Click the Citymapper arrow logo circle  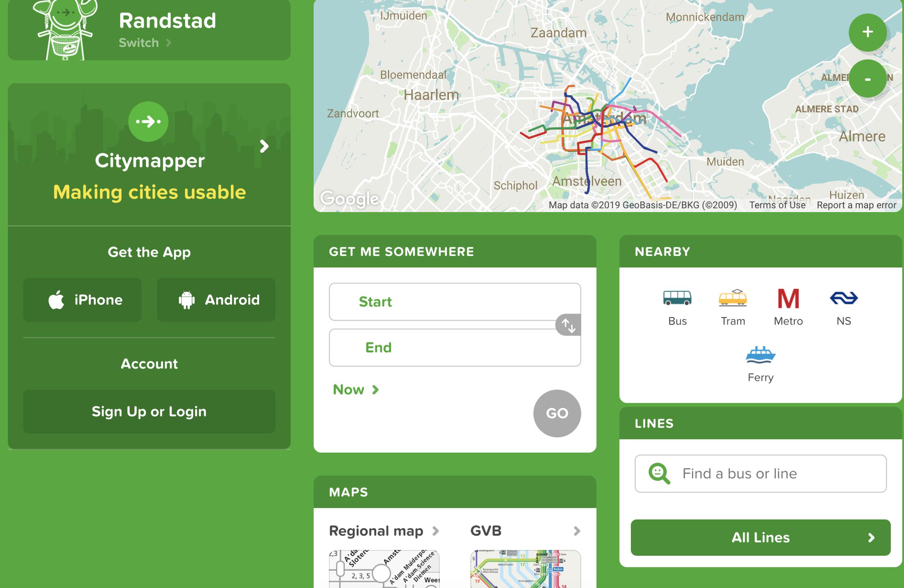coord(148,121)
